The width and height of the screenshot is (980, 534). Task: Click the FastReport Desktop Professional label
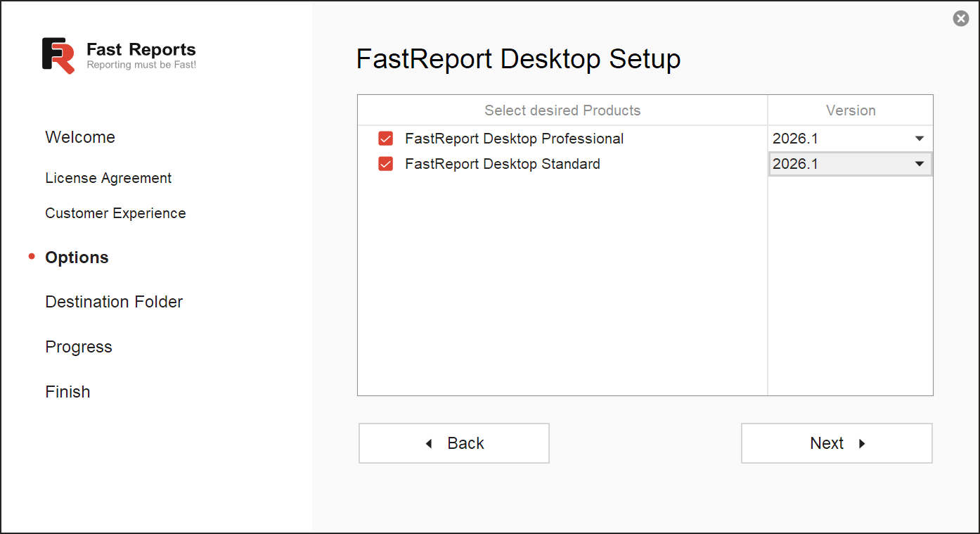click(514, 139)
